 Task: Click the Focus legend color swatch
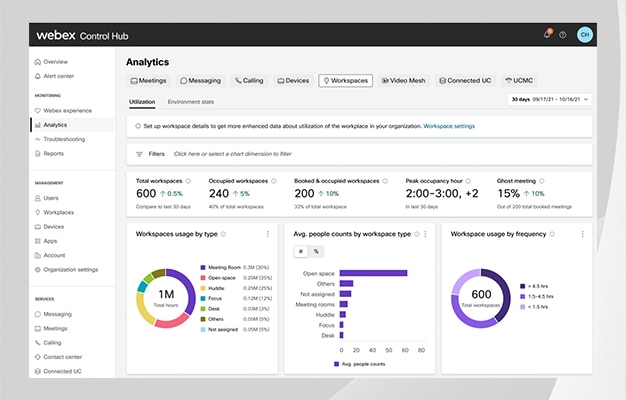coord(203,299)
